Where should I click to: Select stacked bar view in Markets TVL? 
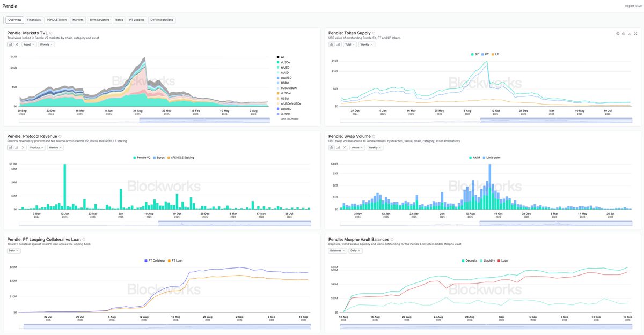point(10,44)
